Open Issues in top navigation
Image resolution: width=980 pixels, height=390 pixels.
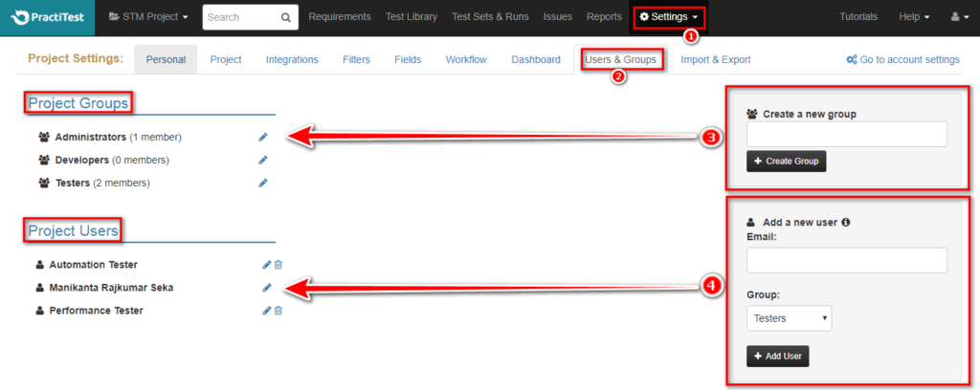coord(558,17)
